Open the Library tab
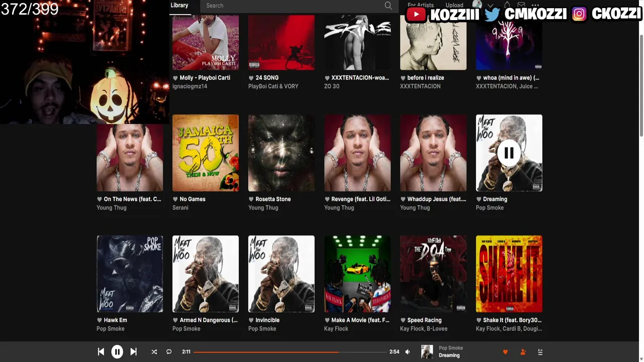 point(179,6)
